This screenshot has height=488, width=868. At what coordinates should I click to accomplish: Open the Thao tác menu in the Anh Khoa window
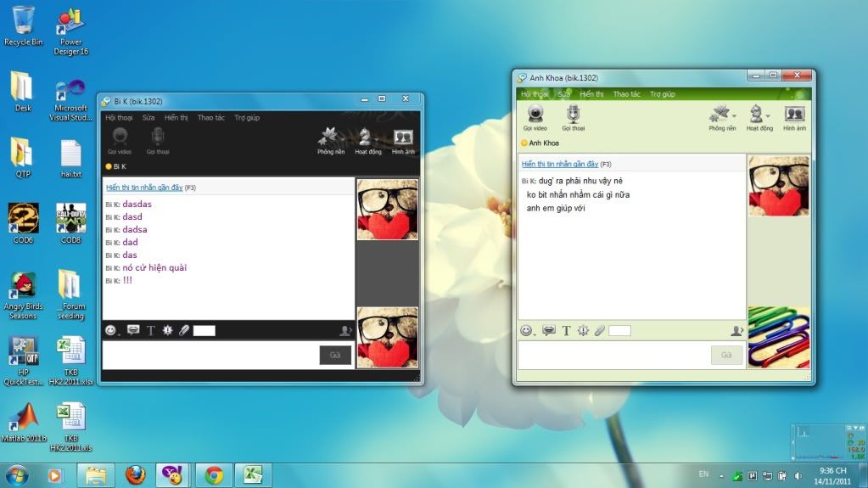point(627,94)
